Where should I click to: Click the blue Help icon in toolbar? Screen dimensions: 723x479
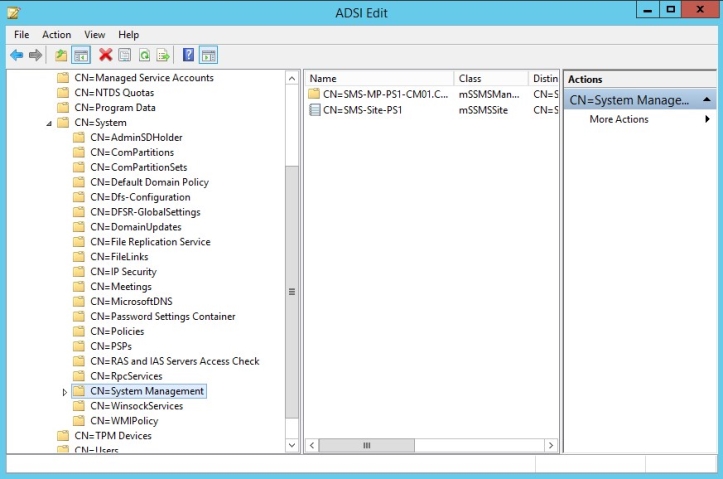(x=189, y=55)
